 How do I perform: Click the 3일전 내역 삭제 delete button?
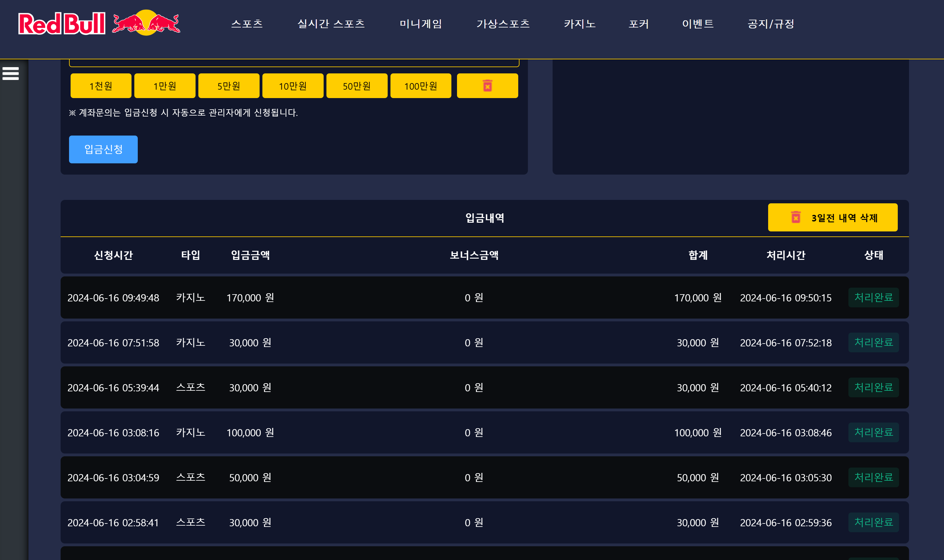click(832, 217)
